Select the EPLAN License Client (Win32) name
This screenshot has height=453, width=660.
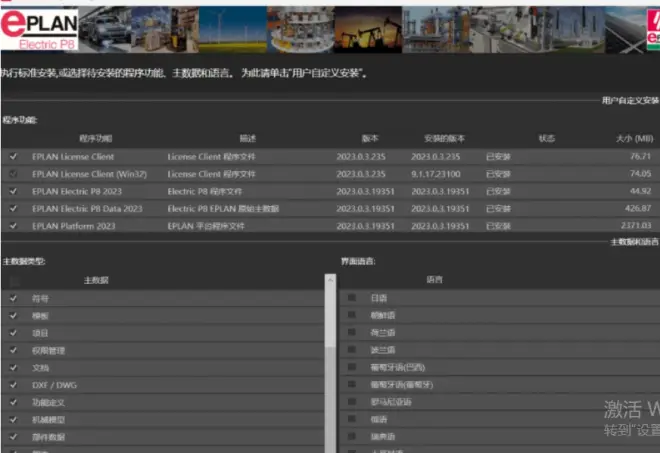[89, 174]
